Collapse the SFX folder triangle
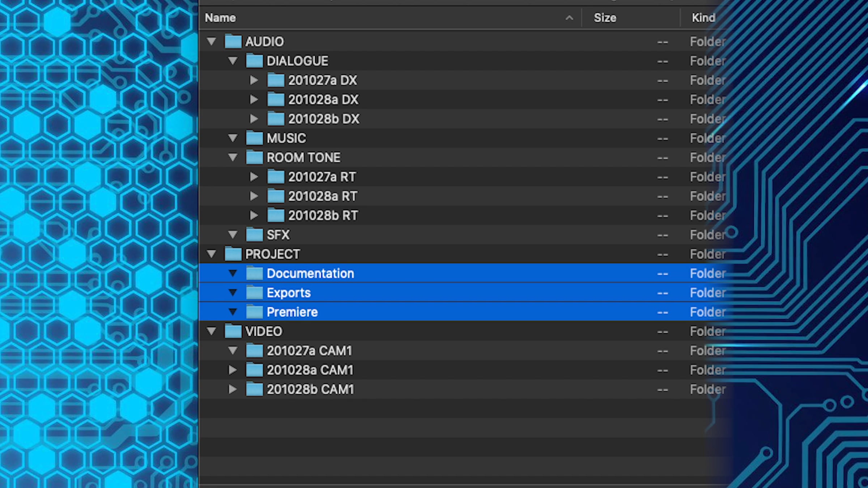 233,235
